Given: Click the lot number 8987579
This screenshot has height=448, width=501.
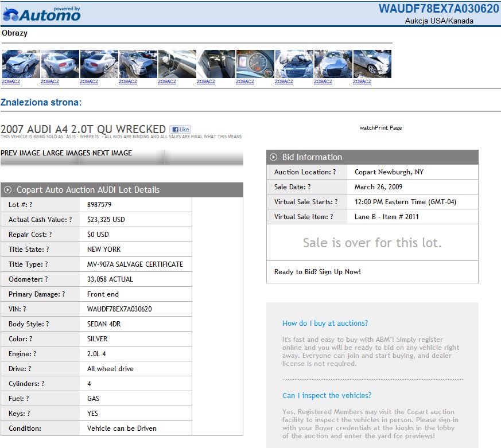Looking at the screenshot, I should (x=99, y=205).
